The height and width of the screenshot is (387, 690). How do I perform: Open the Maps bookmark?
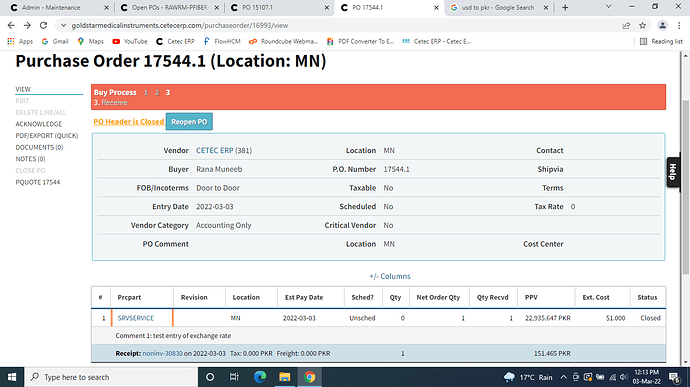tap(91, 41)
